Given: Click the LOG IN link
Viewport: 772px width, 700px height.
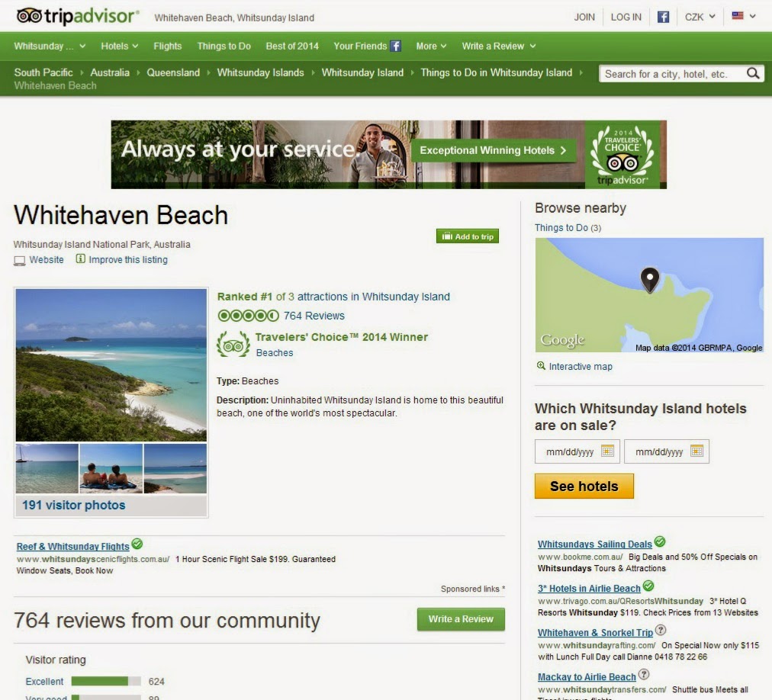Looking at the screenshot, I should tap(626, 18).
